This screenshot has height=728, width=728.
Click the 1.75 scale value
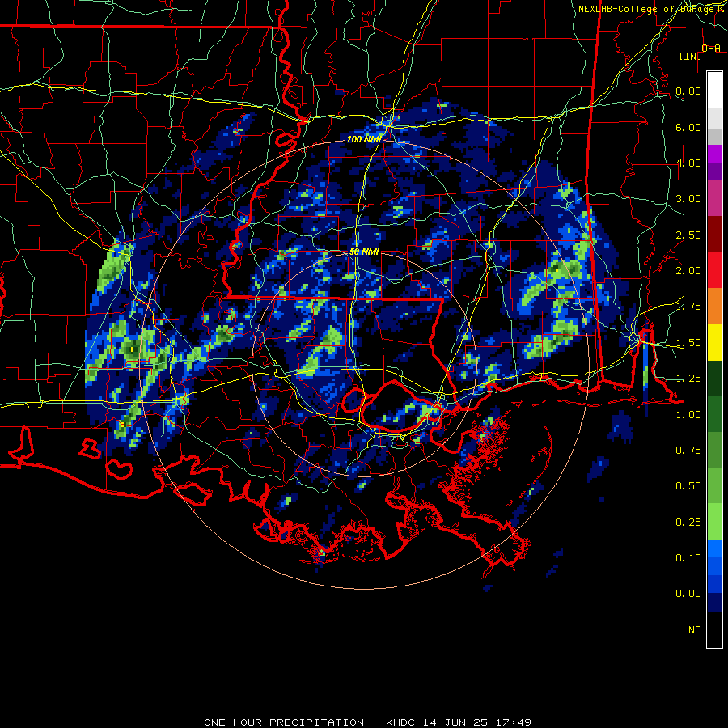[688, 307]
